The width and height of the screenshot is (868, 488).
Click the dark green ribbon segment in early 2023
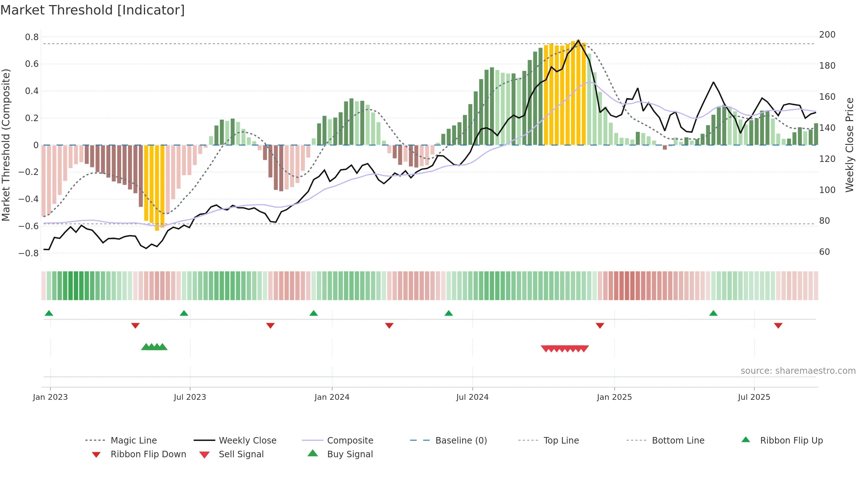point(73,286)
